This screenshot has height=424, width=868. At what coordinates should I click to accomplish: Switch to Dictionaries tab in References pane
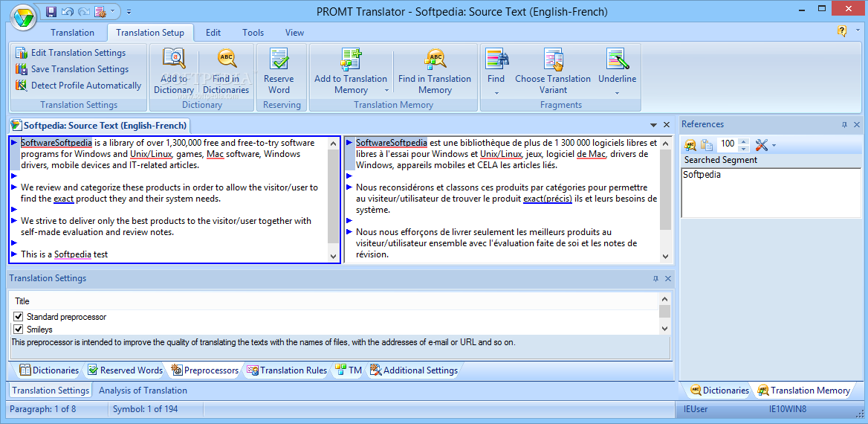719,391
